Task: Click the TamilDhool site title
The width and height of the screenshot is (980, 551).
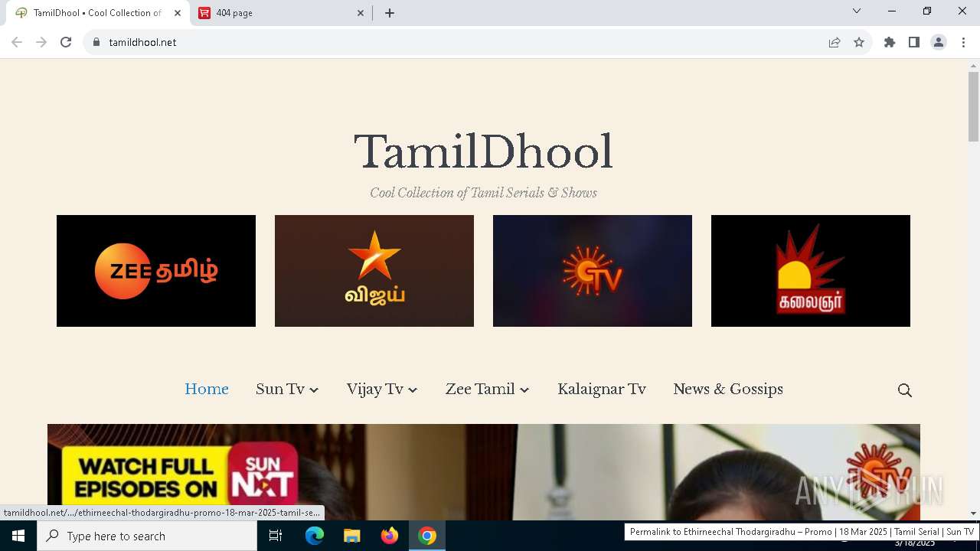Action: 483,152
